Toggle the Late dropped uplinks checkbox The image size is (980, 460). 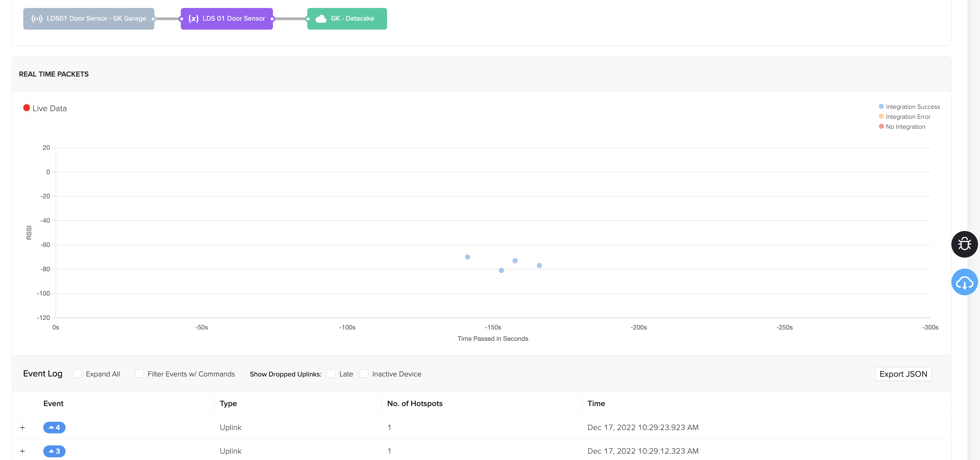pyautogui.click(x=331, y=373)
